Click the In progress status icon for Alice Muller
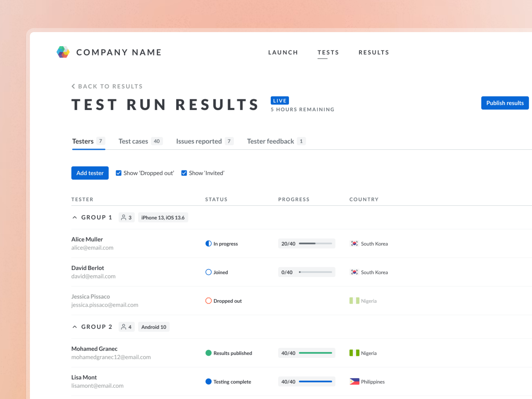 click(208, 244)
